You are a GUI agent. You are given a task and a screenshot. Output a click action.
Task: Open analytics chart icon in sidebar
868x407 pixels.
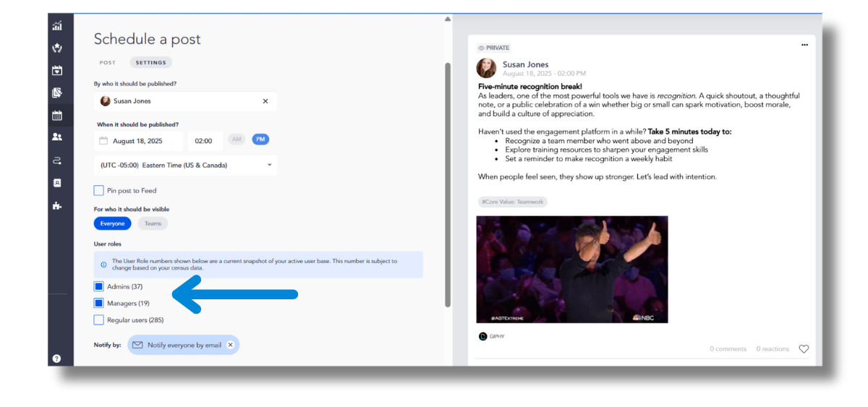[57, 26]
